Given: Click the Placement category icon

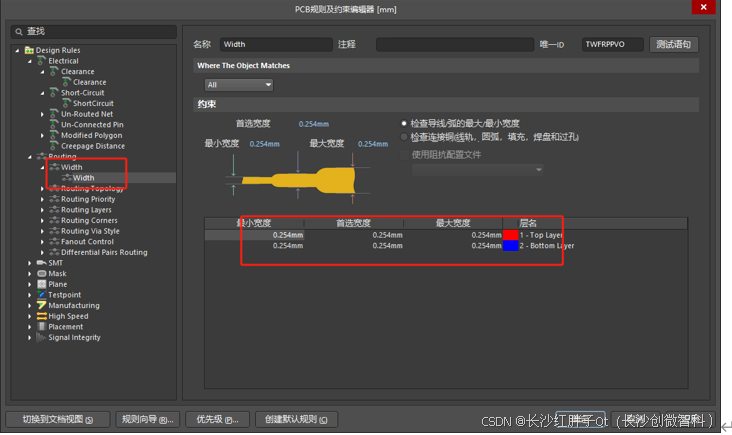Looking at the screenshot, I should [x=42, y=327].
